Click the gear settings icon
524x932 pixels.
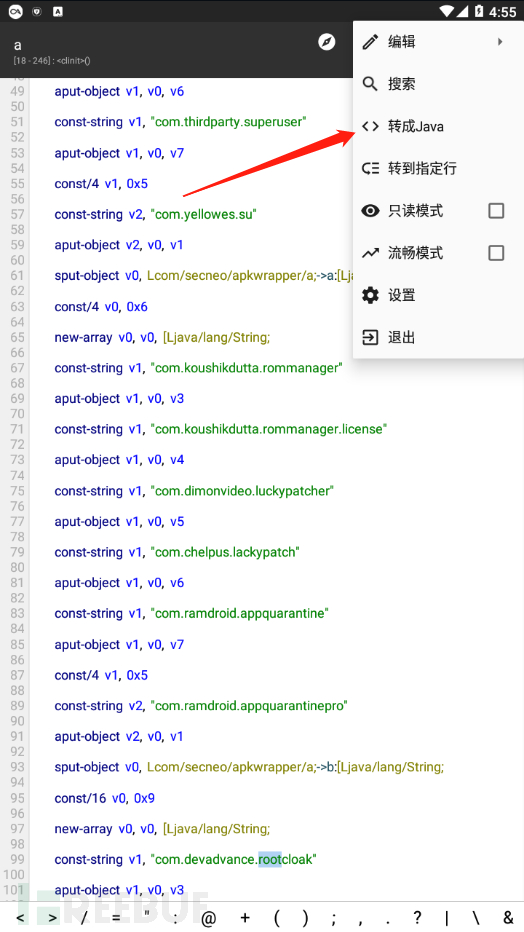pyautogui.click(x=370, y=295)
